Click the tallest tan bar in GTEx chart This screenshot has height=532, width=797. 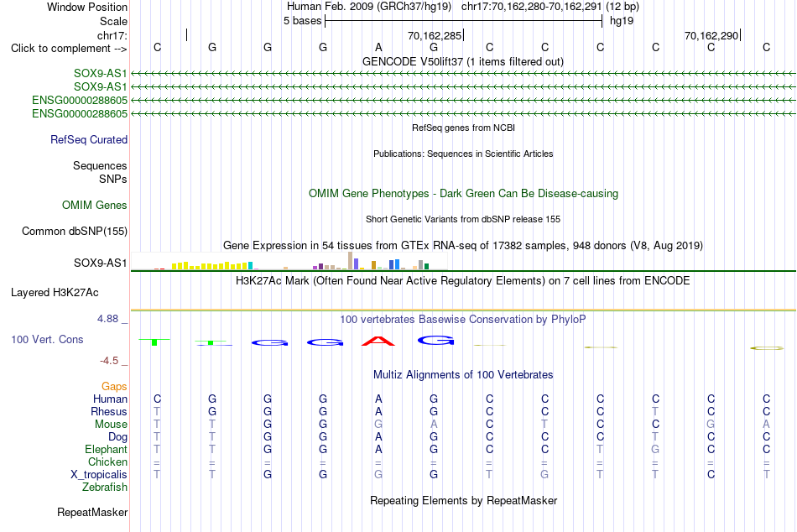click(350, 260)
